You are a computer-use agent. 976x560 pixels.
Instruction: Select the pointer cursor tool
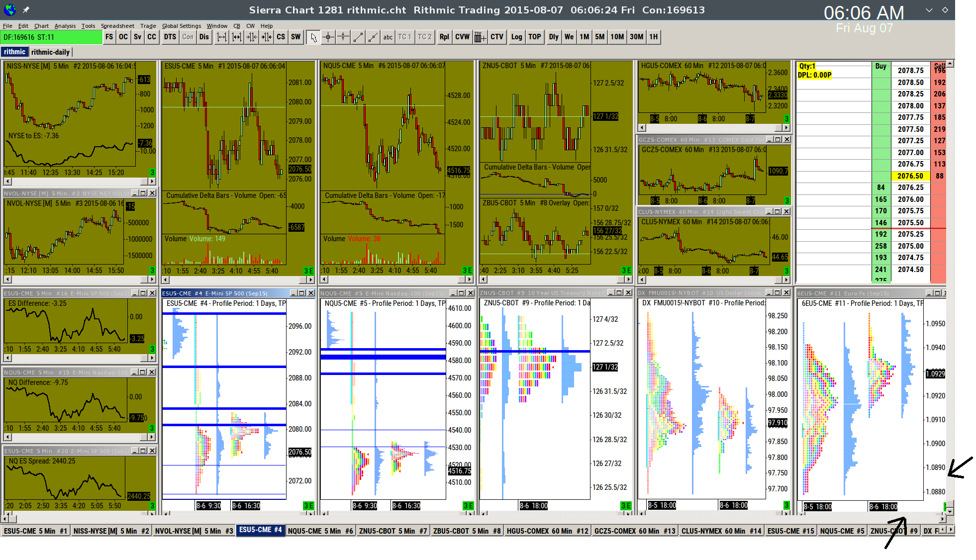(x=313, y=37)
